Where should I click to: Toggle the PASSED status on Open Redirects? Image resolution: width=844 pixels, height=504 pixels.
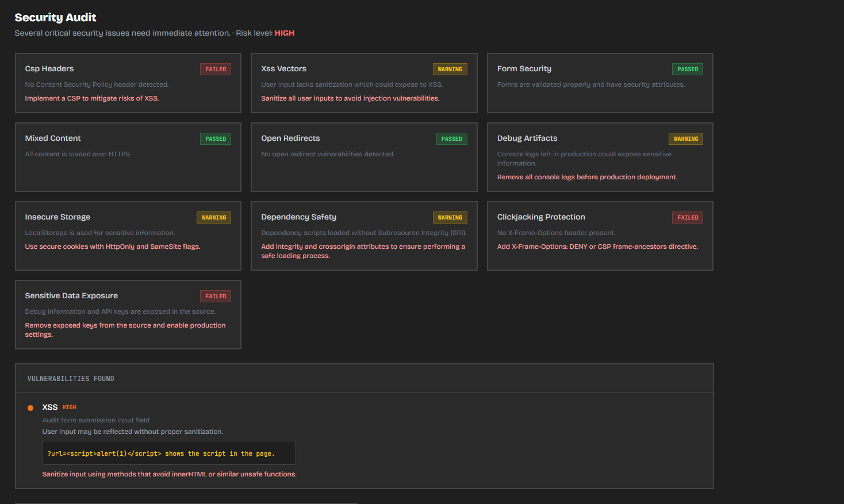(452, 138)
